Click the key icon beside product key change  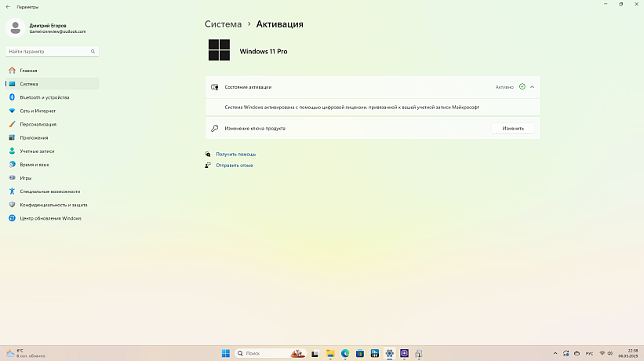point(214,128)
